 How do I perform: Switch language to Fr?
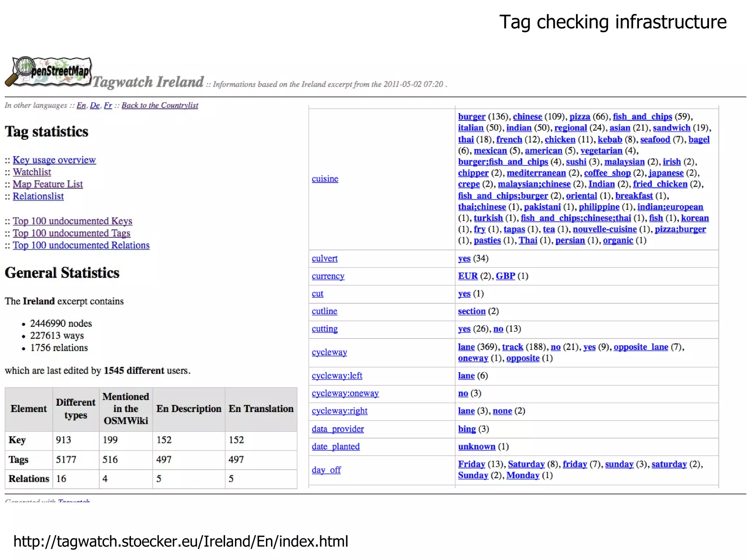click(x=108, y=105)
